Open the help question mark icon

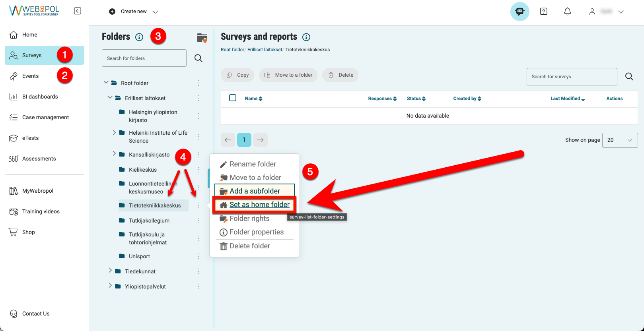(x=543, y=12)
